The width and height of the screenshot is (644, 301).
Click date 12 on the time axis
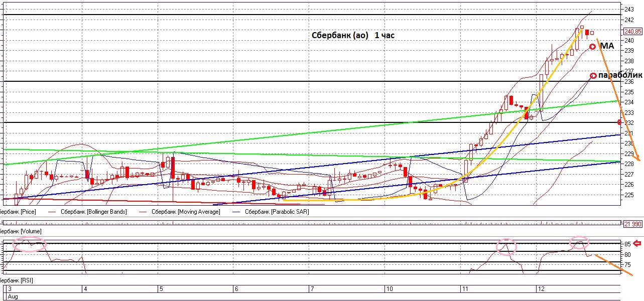coord(541,289)
